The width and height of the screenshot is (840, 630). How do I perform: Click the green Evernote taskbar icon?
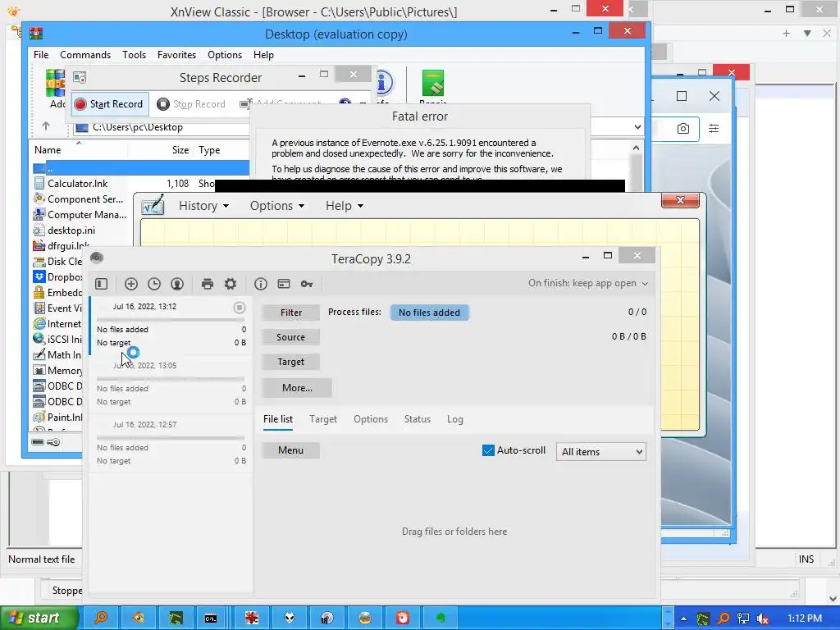tap(441, 618)
